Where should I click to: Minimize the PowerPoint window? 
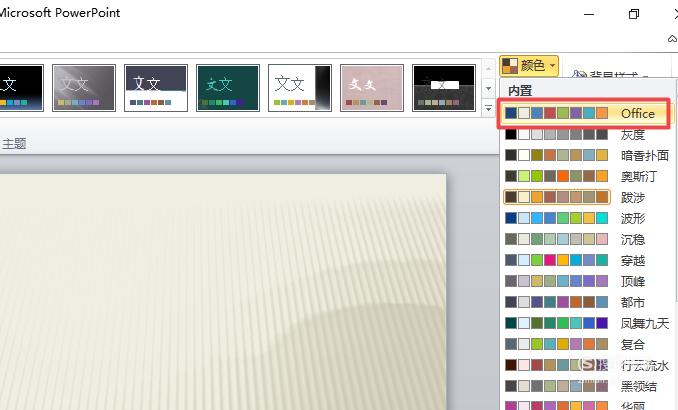tap(589, 14)
